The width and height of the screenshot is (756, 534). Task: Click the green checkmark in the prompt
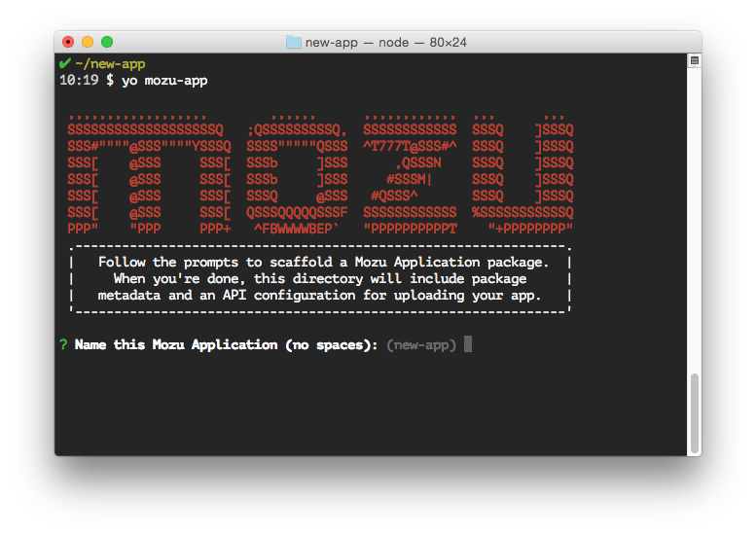point(64,63)
